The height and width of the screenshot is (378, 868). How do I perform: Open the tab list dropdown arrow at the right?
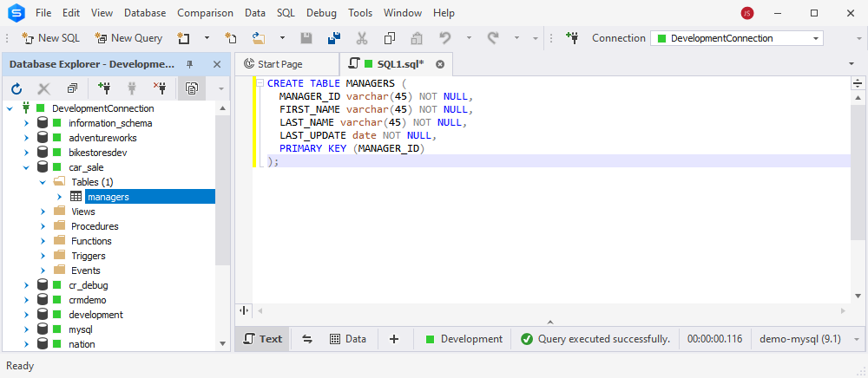coord(852,64)
